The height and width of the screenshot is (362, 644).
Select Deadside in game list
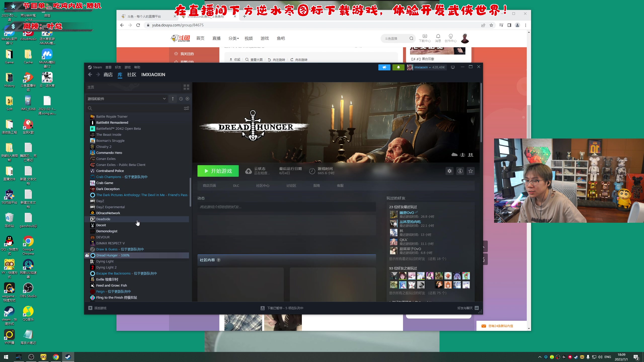pos(103,219)
